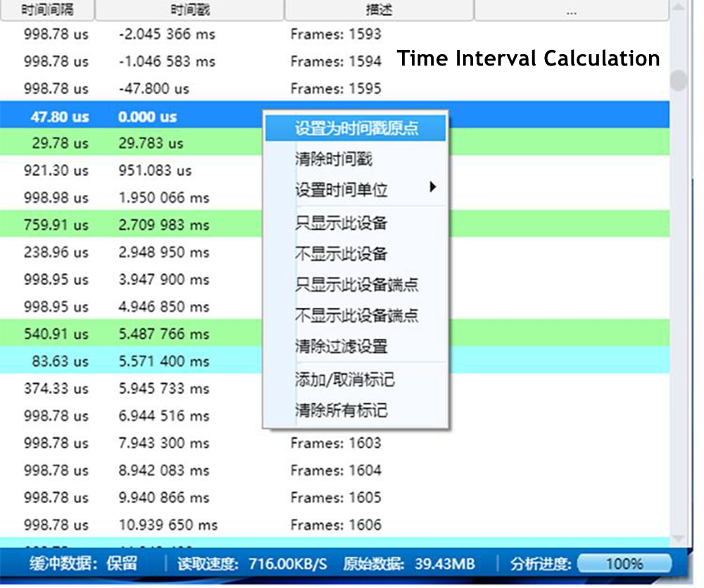Click '不显示此设备端点' menu item
This screenshot has height=588, width=704.
(356, 315)
